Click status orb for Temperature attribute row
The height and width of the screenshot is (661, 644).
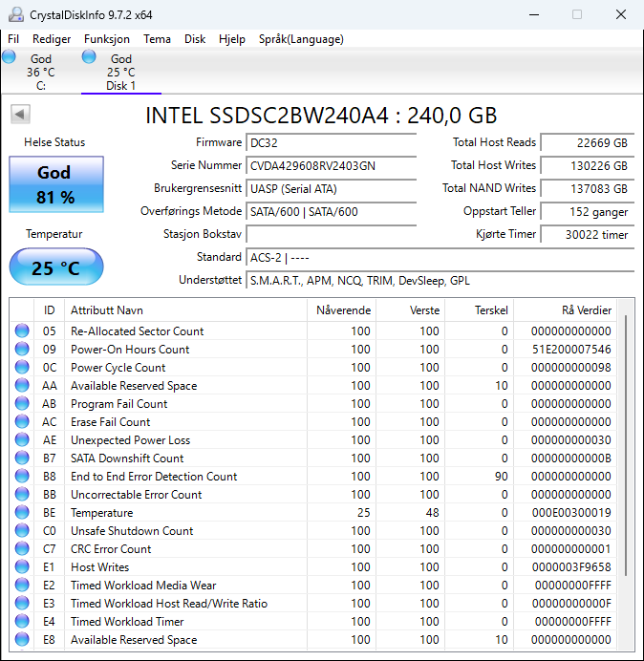click(x=22, y=512)
